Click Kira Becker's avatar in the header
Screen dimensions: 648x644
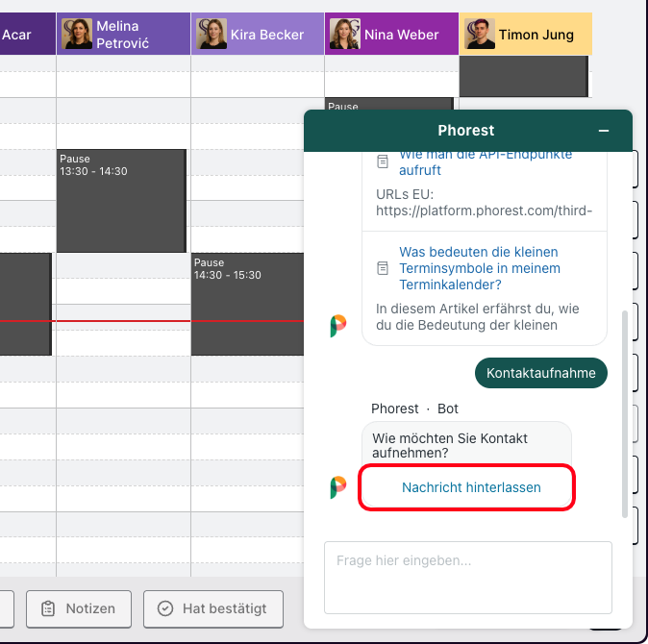212,35
